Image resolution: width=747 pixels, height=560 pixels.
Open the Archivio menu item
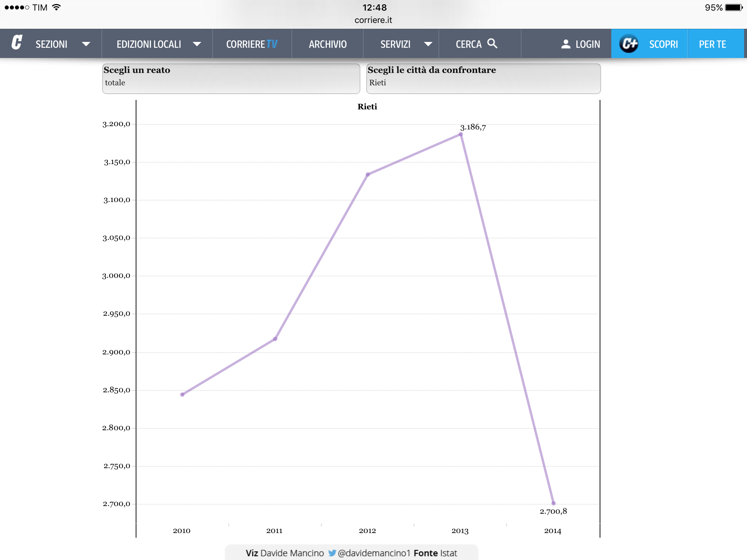pos(328,44)
